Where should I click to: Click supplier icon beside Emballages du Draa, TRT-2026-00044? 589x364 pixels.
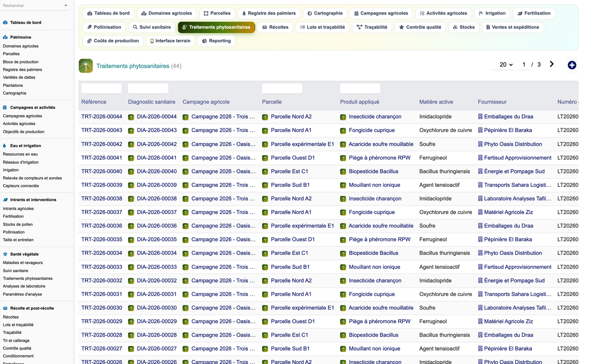click(480, 116)
